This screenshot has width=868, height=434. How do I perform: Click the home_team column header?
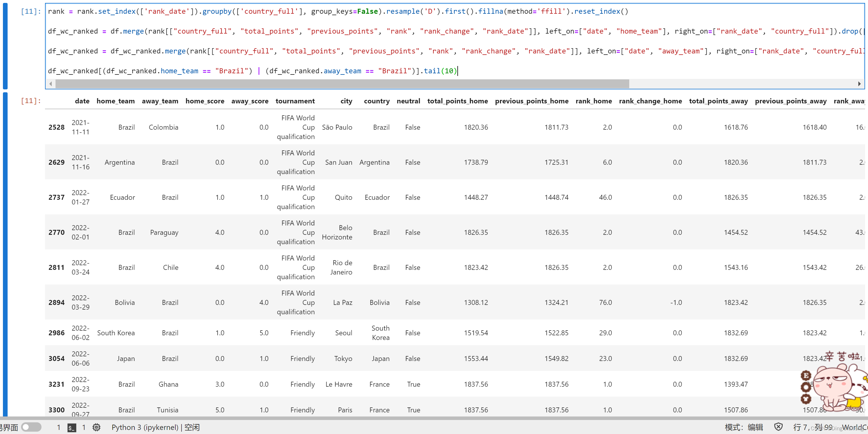115,101
